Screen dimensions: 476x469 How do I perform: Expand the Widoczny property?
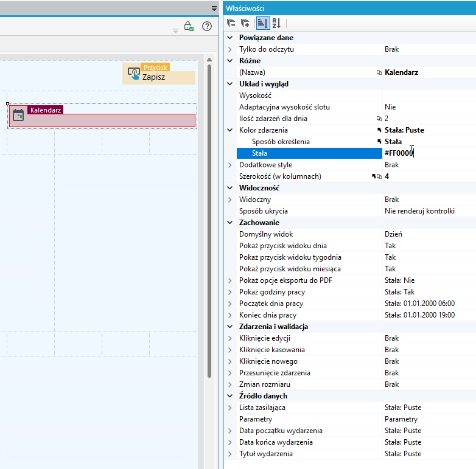[x=230, y=200]
